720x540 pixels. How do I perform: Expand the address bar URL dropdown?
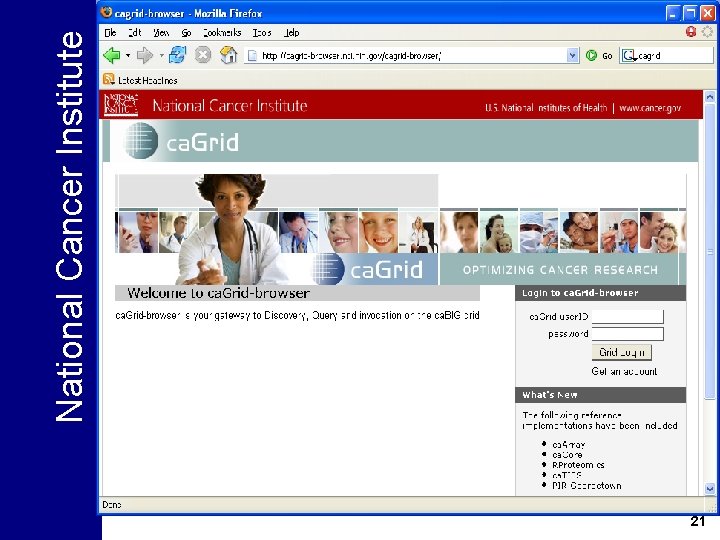pos(572,56)
